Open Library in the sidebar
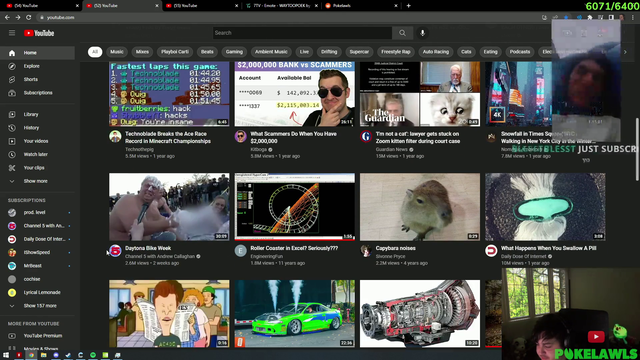Viewport: 640px width, 360px height. pos(37,115)
